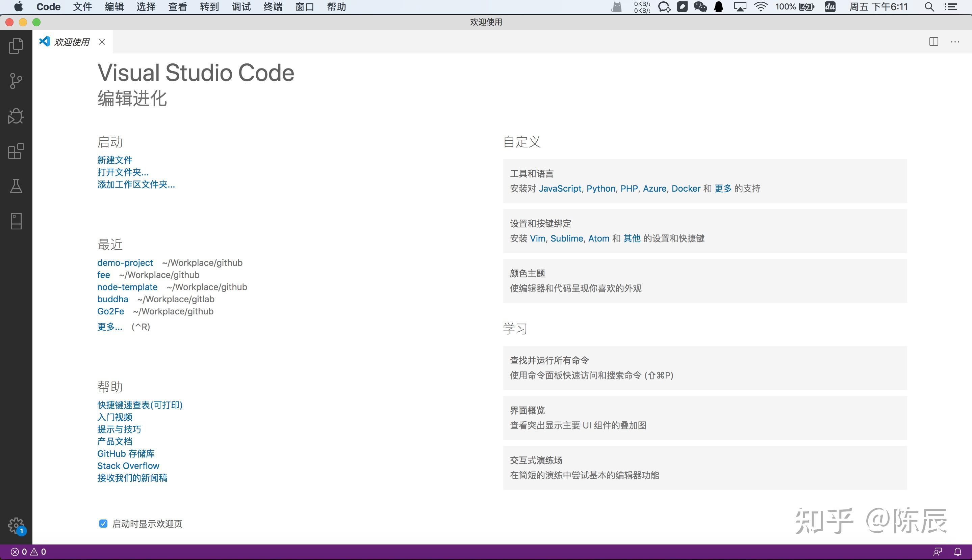Close the 欢迎使用 tab
Viewport: 972px width, 560px height.
102,41
